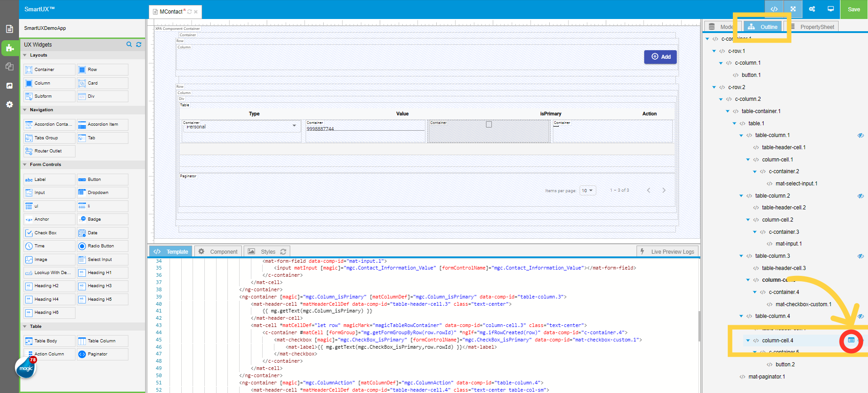Screen dimensions: 868x393
Task: Click the column-cell.4 row action icon
Action: click(x=851, y=340)
